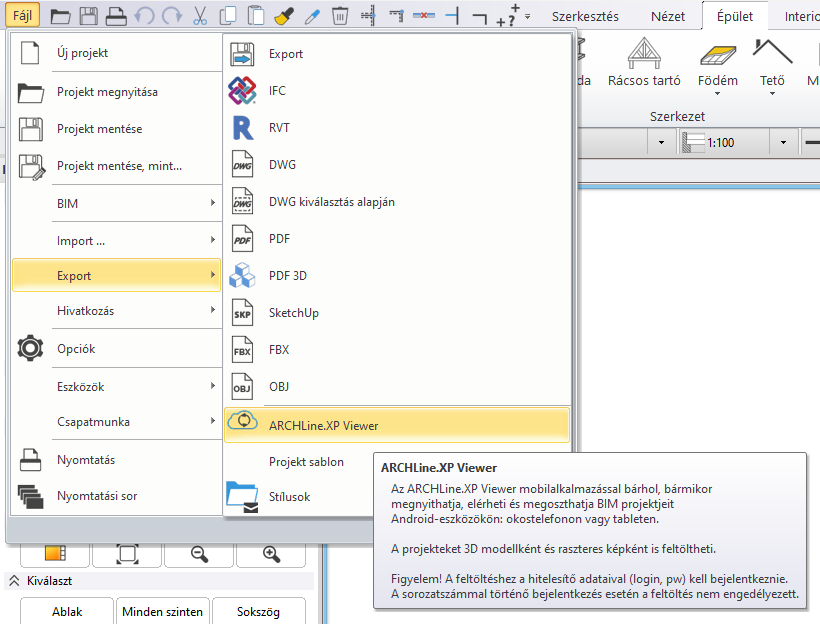Open the quick toolbar customize arrow
The image size is (820, 624).
[528, 17]
